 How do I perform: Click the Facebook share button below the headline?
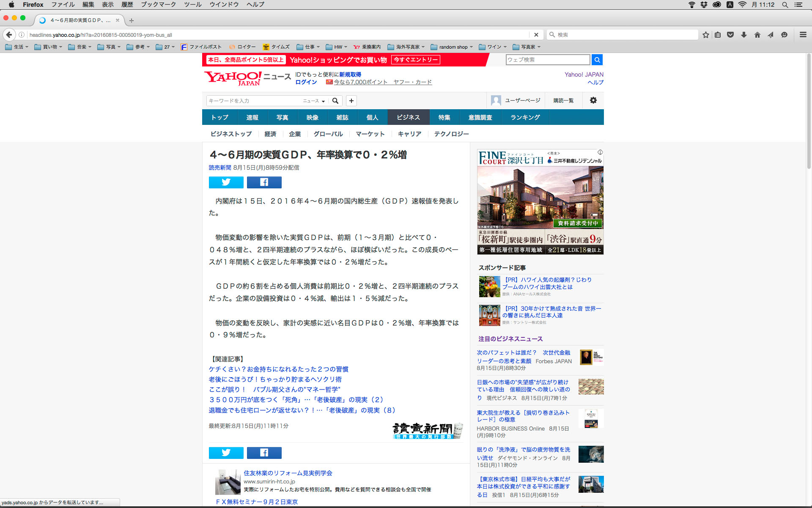[264, 182]
